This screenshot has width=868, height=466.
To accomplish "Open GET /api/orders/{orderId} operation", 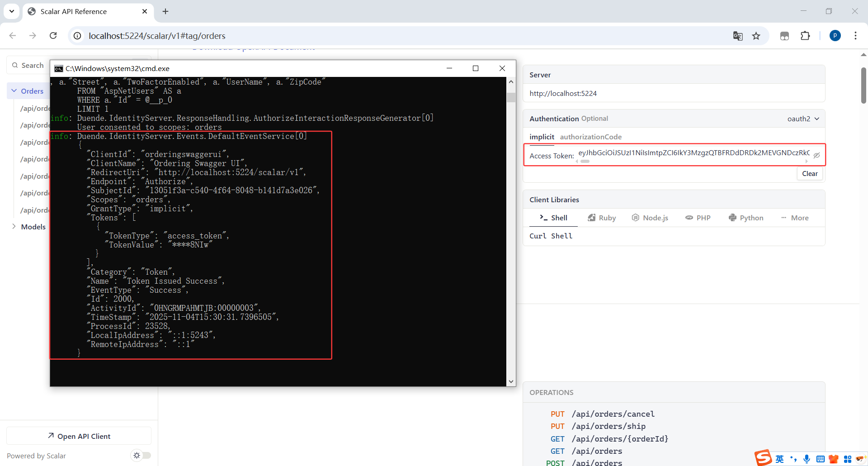I will click(x=609, y=439).
